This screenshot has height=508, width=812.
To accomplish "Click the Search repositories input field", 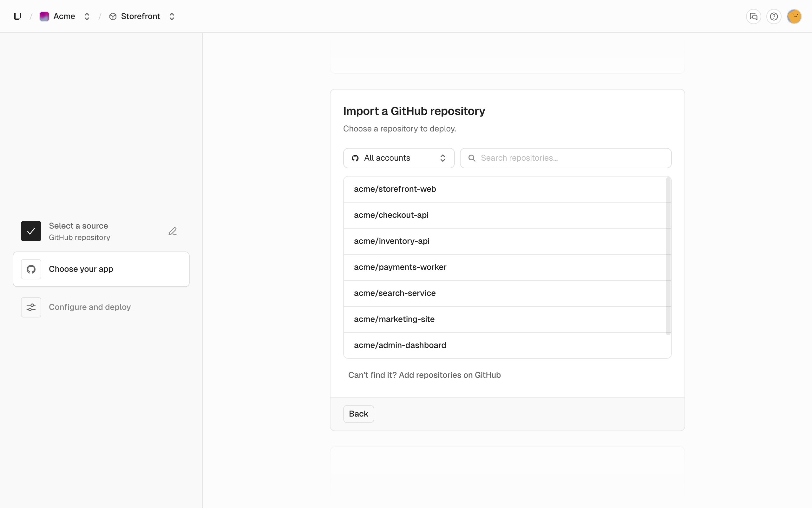I will pyautogui.click(x=566, y=158).
